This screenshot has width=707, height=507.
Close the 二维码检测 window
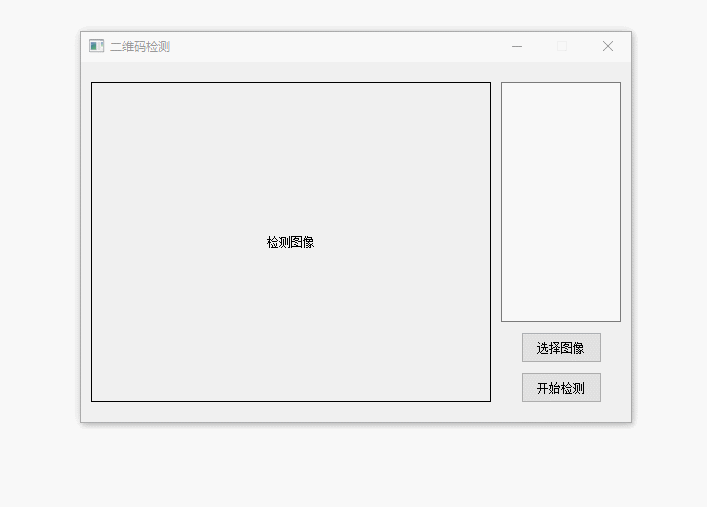[x=608, y=46]
